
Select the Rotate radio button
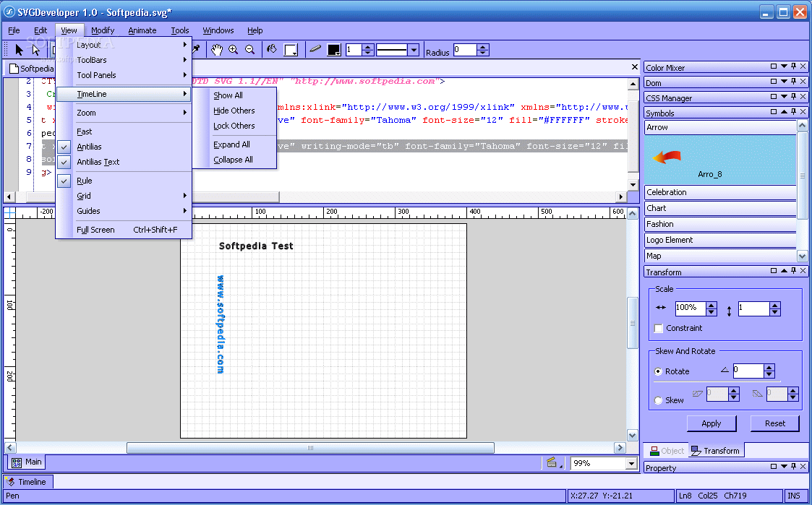[658, 371]
